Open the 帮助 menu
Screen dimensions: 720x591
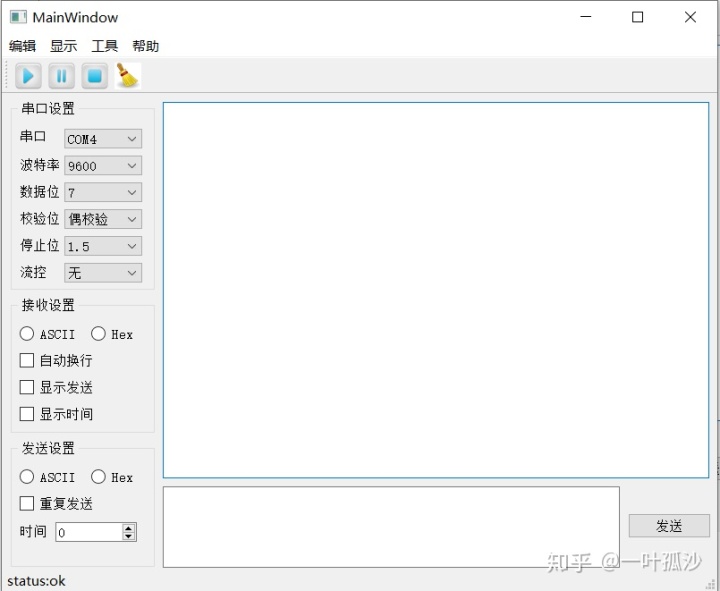pos(146,46)
